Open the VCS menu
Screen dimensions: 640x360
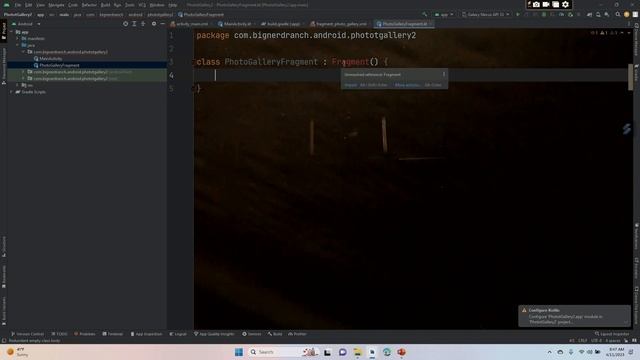[x=142, y=5]
